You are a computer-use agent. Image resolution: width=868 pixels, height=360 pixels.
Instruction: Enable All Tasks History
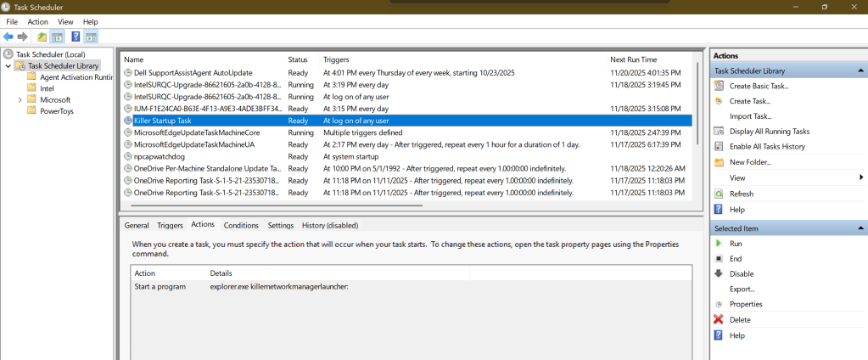[767, 147]
